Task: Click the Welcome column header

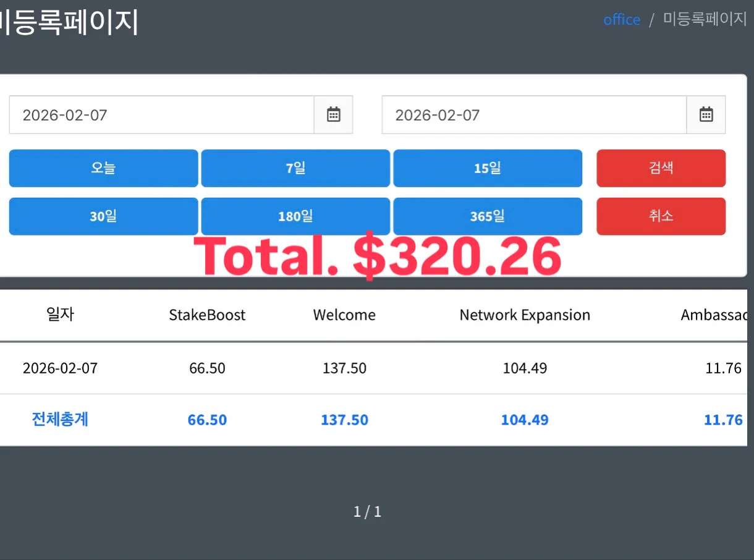Action: click(344, 315)
